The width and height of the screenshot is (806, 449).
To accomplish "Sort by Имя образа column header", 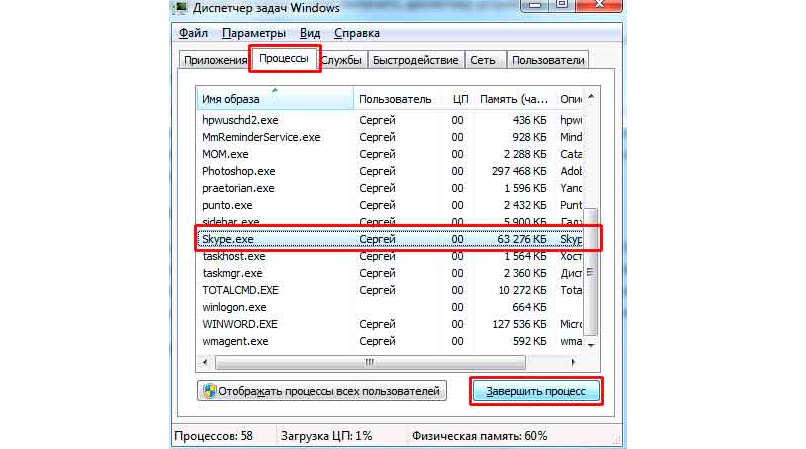I will [275, 99].
